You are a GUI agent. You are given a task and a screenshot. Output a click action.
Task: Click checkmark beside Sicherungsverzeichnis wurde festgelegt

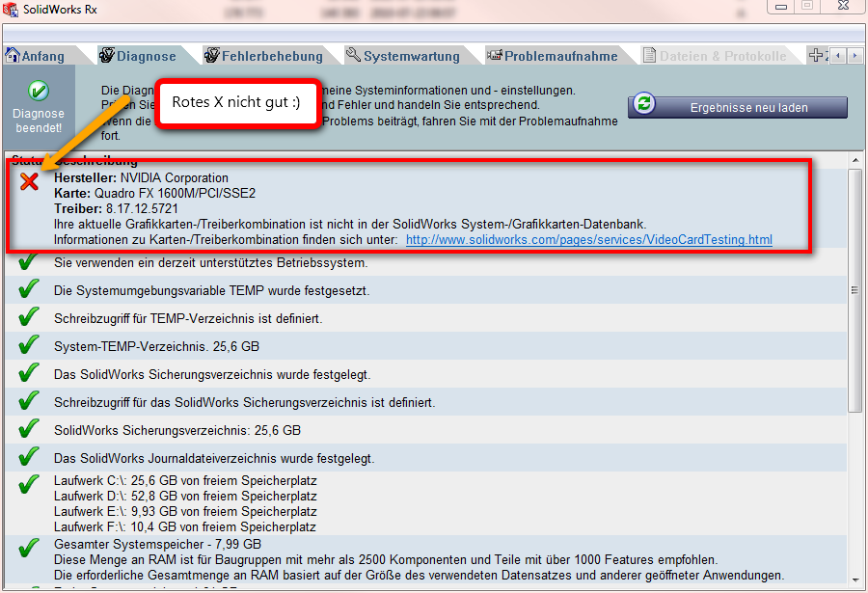29,372
